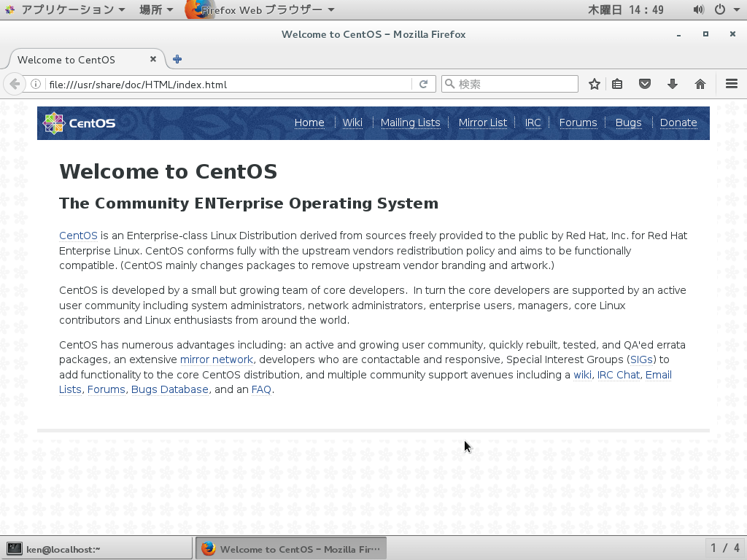The image size is (747, 560).
Task: Follow the mirror network link
Action: pyautogui.click(x=216, y=359)
